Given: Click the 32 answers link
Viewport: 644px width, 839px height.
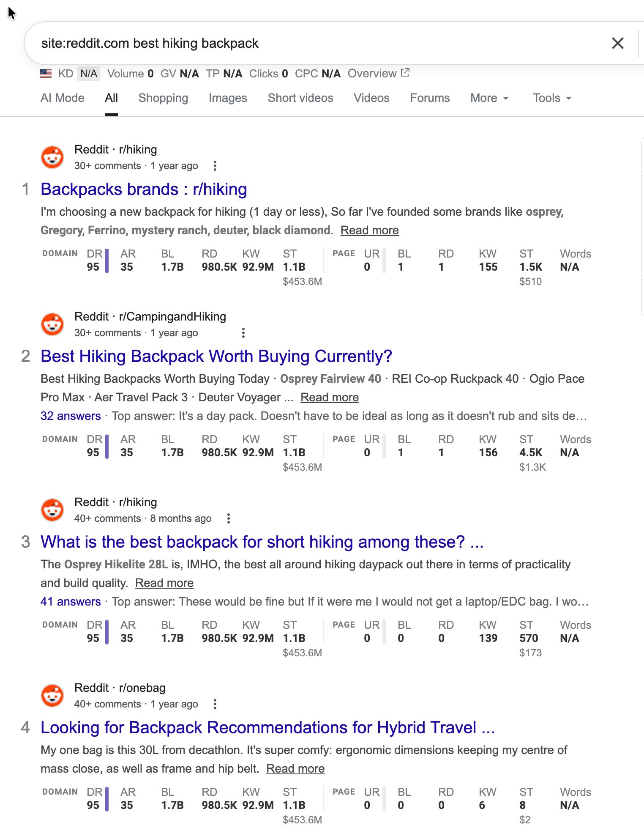Looking at the screenshot, I should 71,416.
